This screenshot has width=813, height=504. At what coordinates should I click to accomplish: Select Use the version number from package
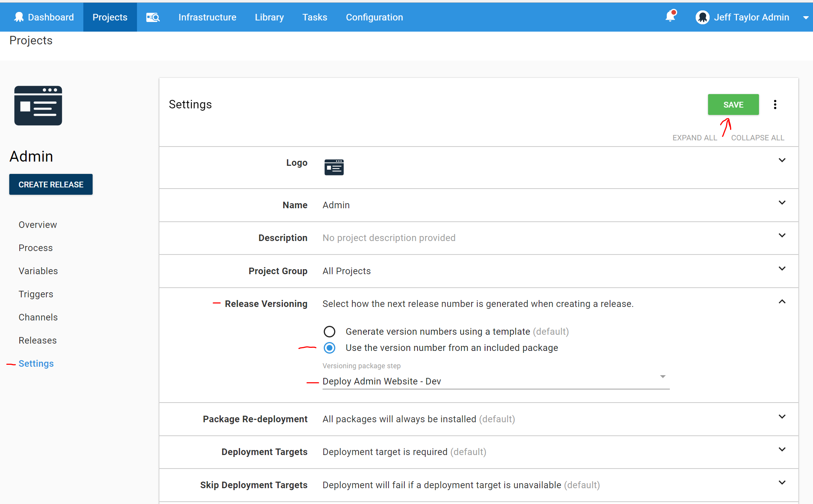[x=330, y=348]
